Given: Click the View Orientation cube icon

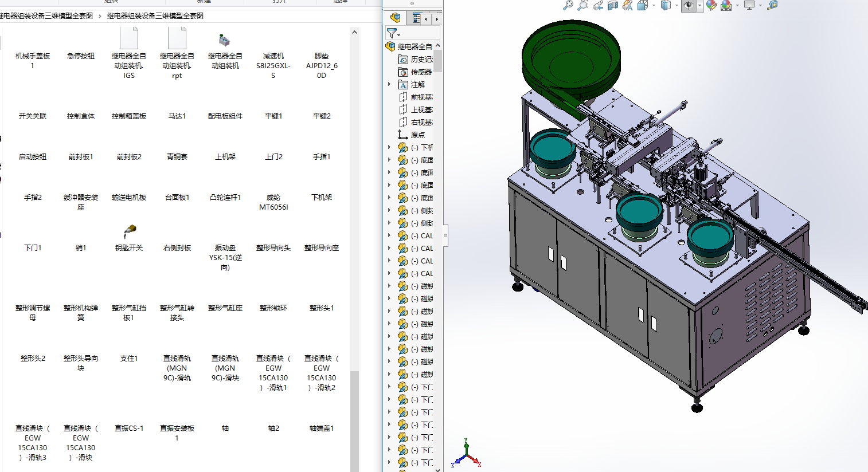Looking at the screenshot, I should click(643, 5).
